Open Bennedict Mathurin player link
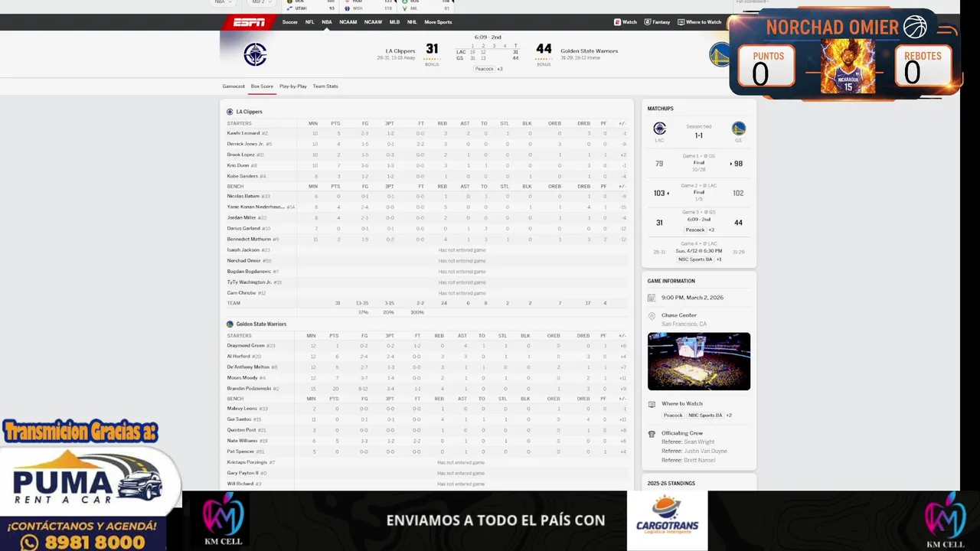 click(249, 240)
